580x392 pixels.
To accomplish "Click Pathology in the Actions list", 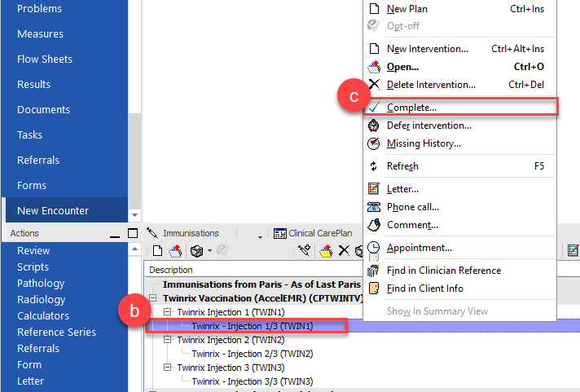I will 41,284.
